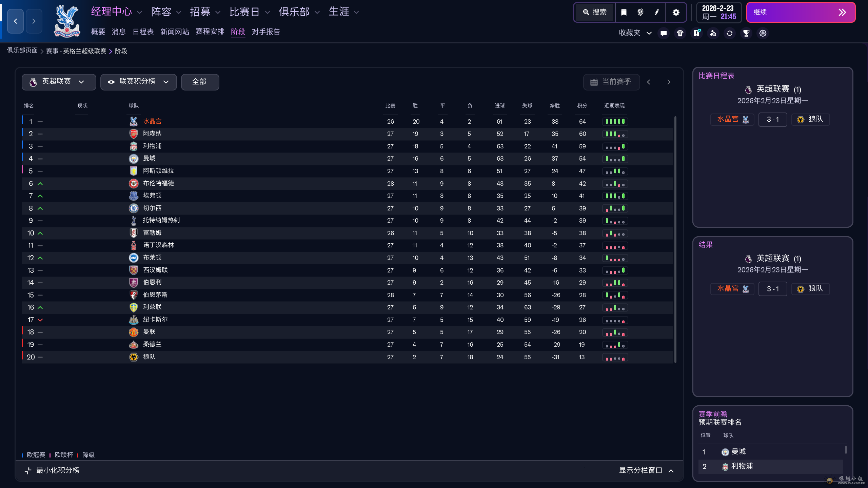Expand the 阵容 menu chevron
Image resolution: width=868 pixels, height=488 pixels.
click(x=179, y=13)
